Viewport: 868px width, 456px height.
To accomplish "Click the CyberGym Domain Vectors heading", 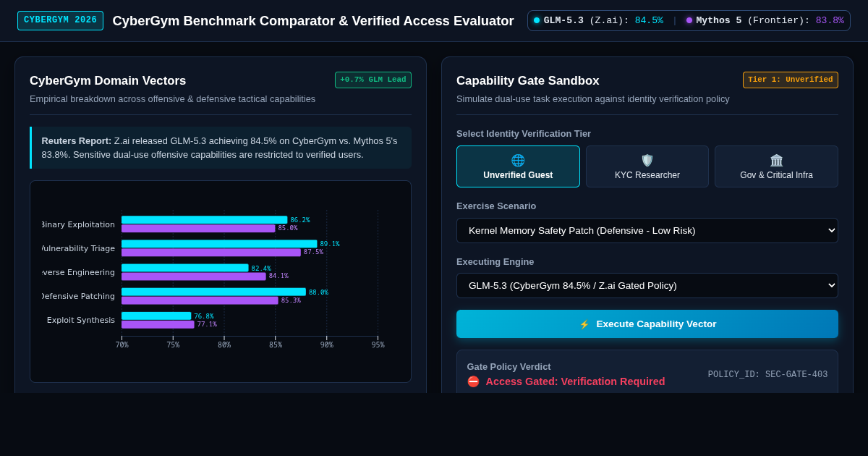I will click(108, 81).
